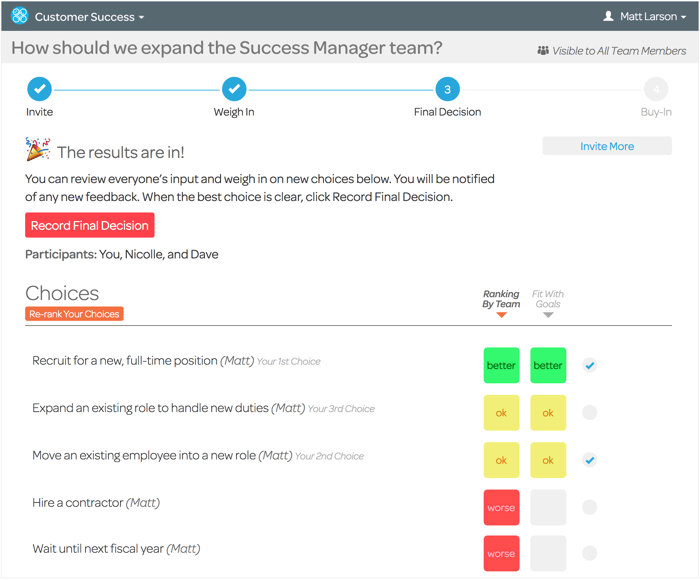Screen dimensions: 700x580
Task: Click Re-rank Your Choices button
Action: click(74, 314)
